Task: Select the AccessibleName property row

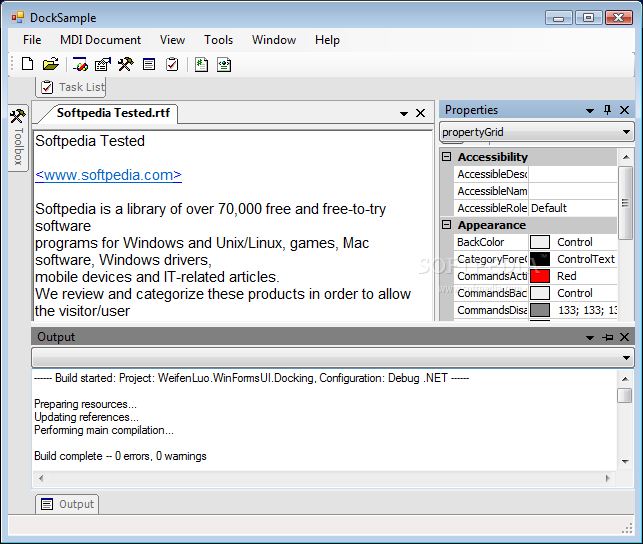Action: click(x=535, y=191)
